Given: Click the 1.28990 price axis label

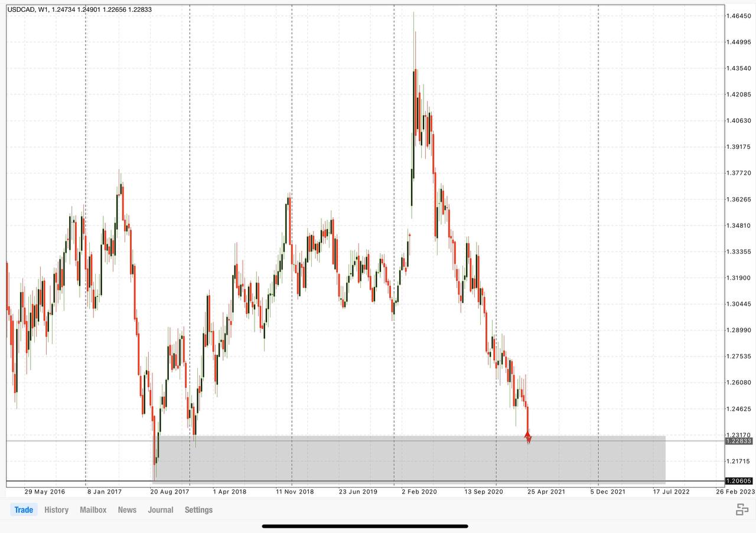Looking at the screenshot, I should (740, 330).
